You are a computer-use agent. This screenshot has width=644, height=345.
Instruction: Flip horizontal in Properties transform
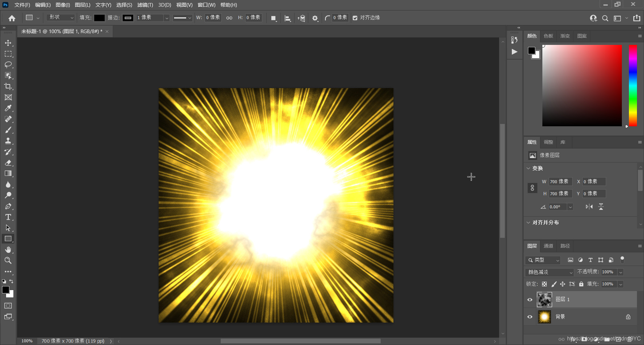[589, 207]
